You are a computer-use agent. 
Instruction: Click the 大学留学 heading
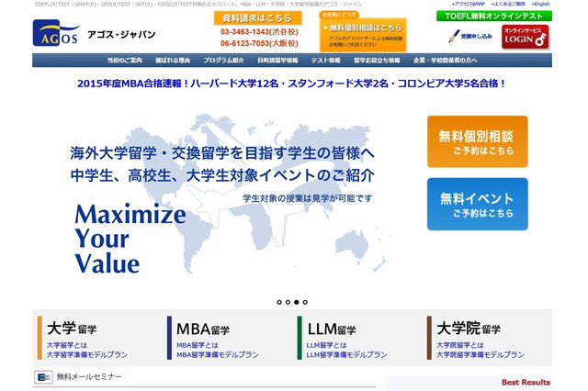tap(72, 329)
